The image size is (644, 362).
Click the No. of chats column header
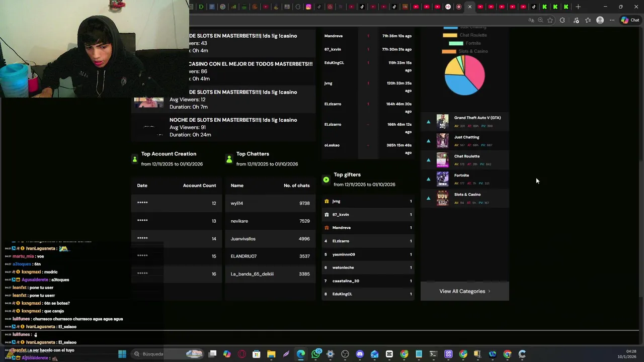[296, 186]
